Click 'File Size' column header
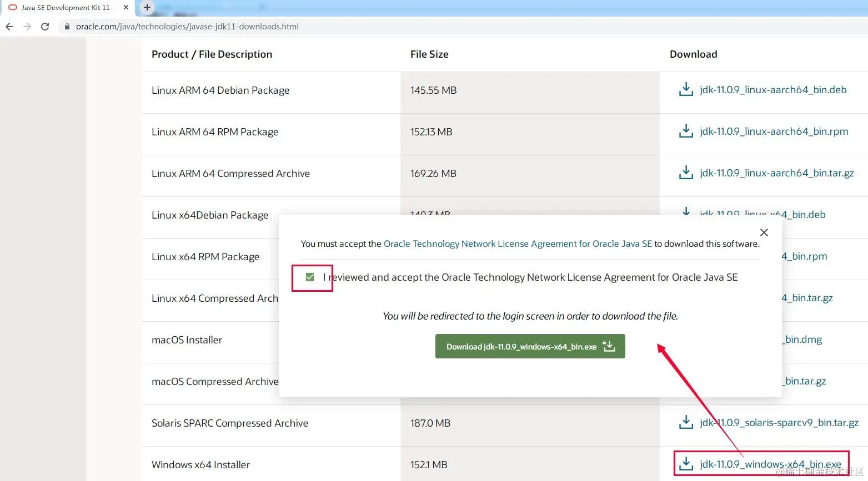Viewport: 868px width, 481px height. click(429, 54)
